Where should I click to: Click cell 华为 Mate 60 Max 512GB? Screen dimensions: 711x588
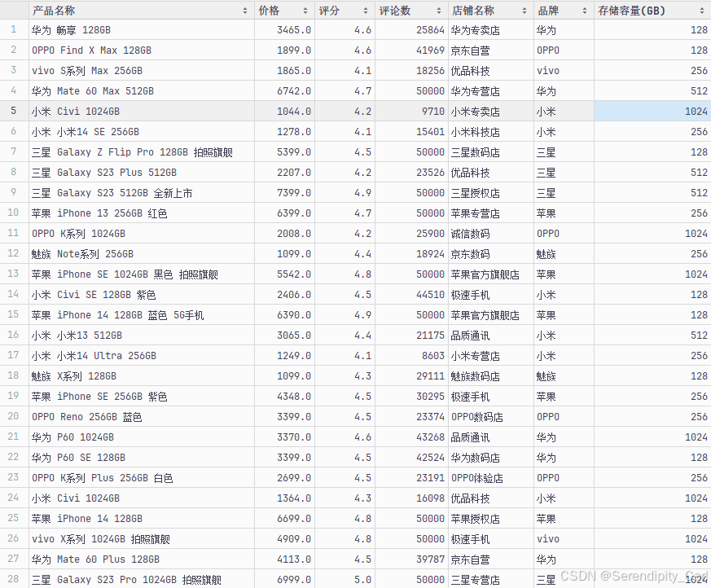[142, 91]
